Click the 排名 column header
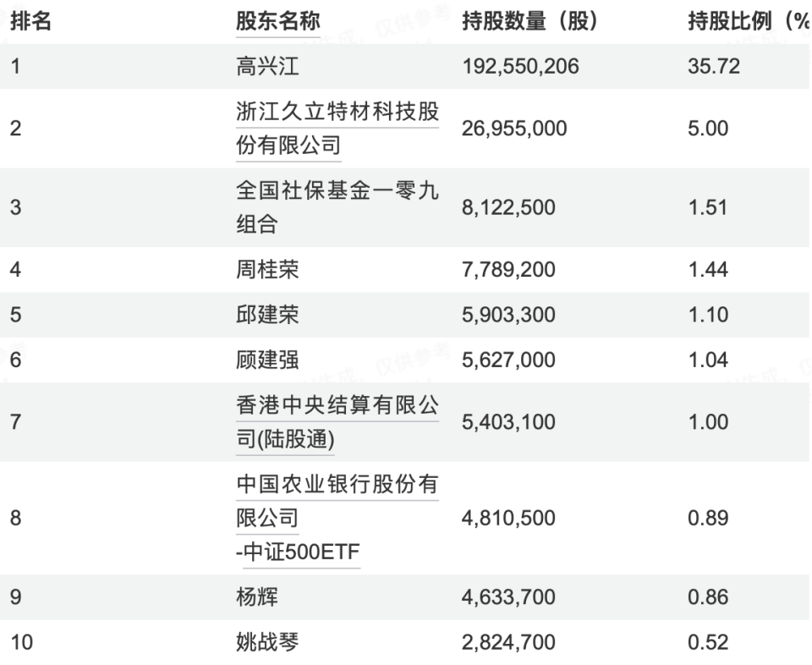 tap(30, 21)
